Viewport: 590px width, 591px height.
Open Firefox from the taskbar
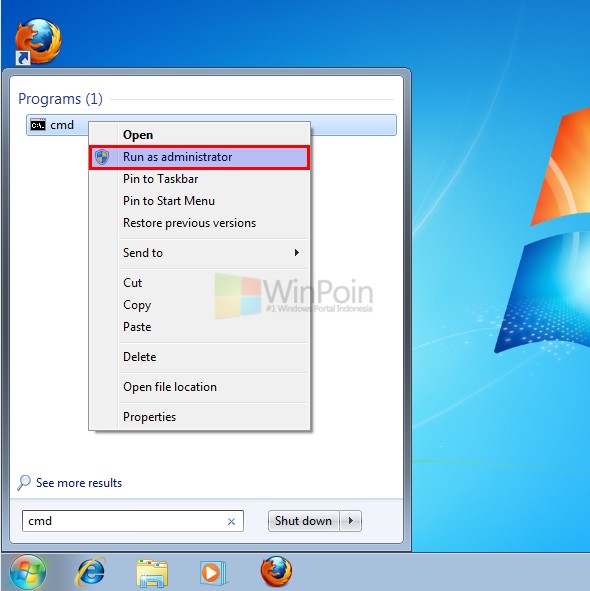[x=276, y=571]
